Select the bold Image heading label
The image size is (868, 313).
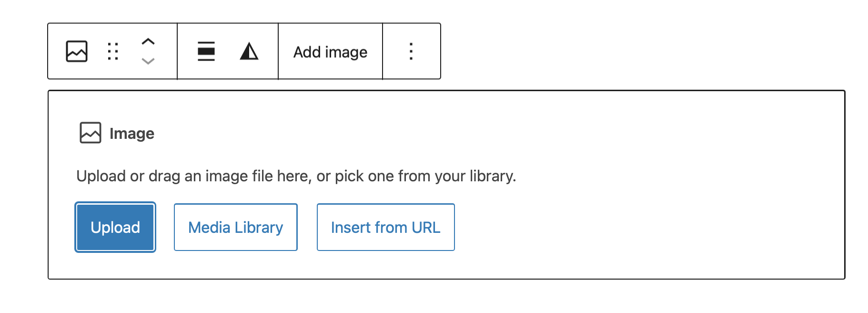click(132, 134)
